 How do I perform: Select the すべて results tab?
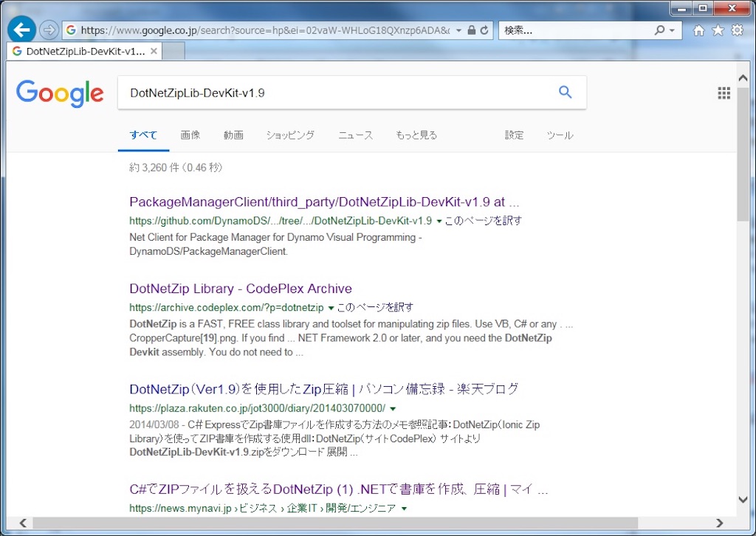143,135
